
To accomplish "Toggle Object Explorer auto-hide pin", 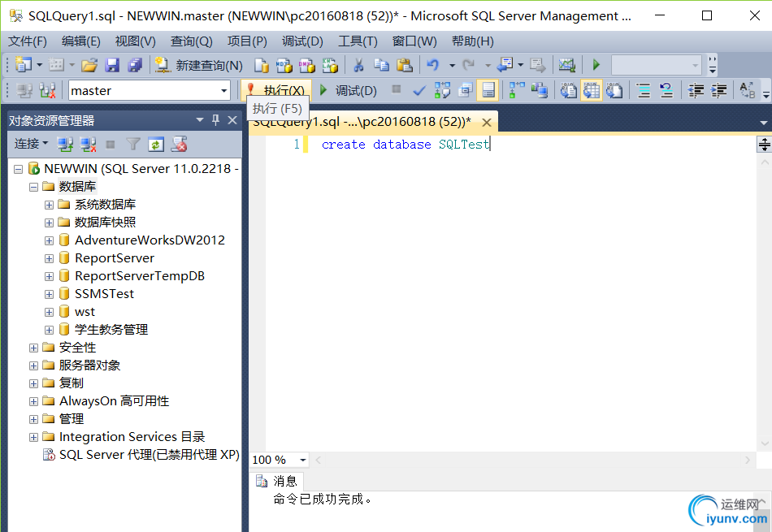I will pos(215,120).
